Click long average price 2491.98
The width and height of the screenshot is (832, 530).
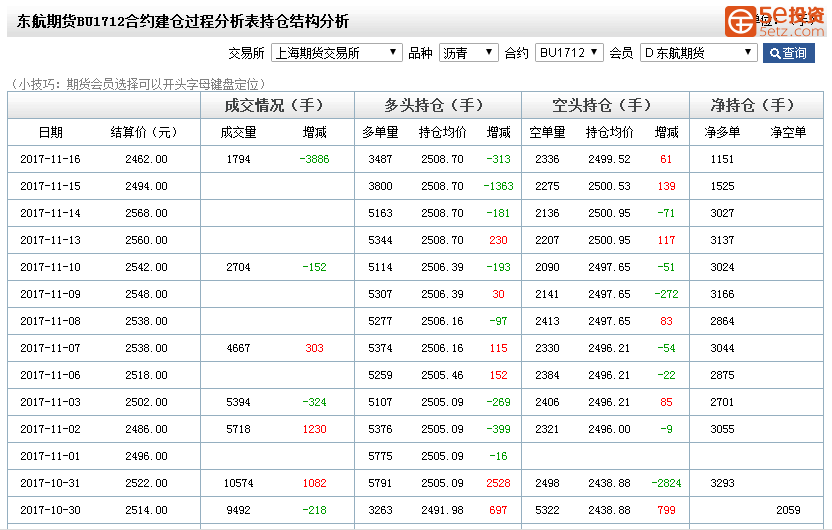point(442,511)
